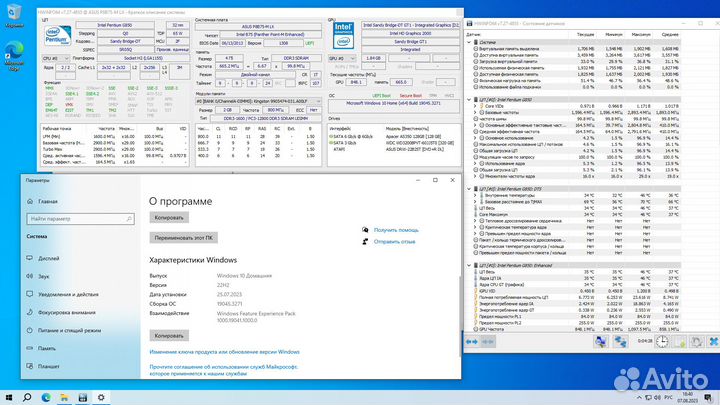This screenshot has width=720, height=405.
Task: Open the Recycle Bin desktop icon
Action: tap(14, 15)
